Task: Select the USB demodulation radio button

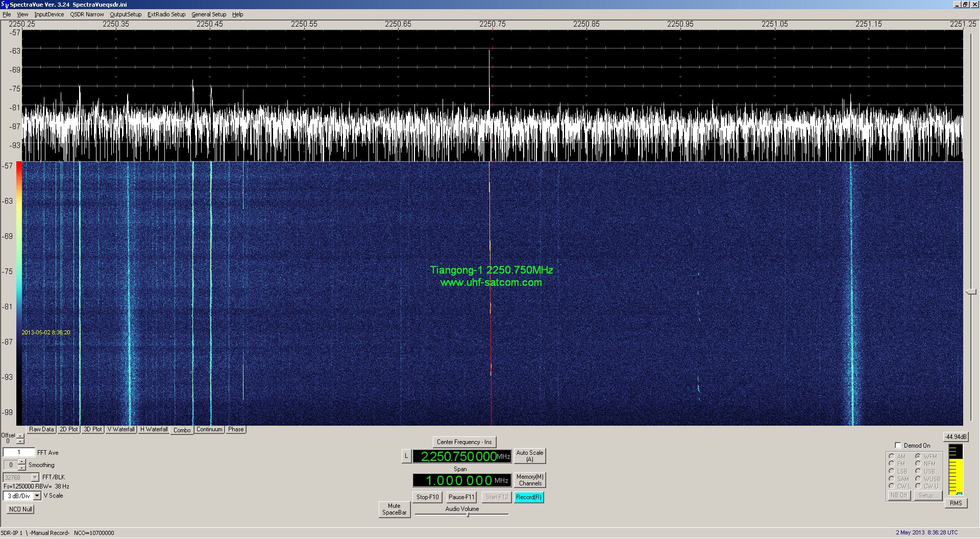Action: pyautogui.click(x=918, y=472)
